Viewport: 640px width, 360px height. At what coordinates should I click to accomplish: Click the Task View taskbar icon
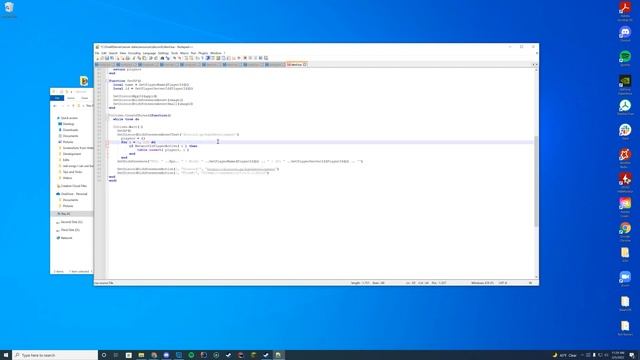[x=116, y=355]
